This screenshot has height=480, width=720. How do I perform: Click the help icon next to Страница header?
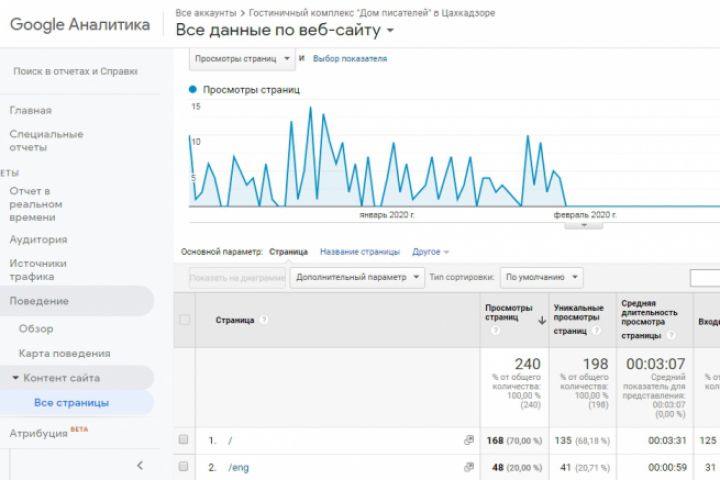(x=264, y=320)
